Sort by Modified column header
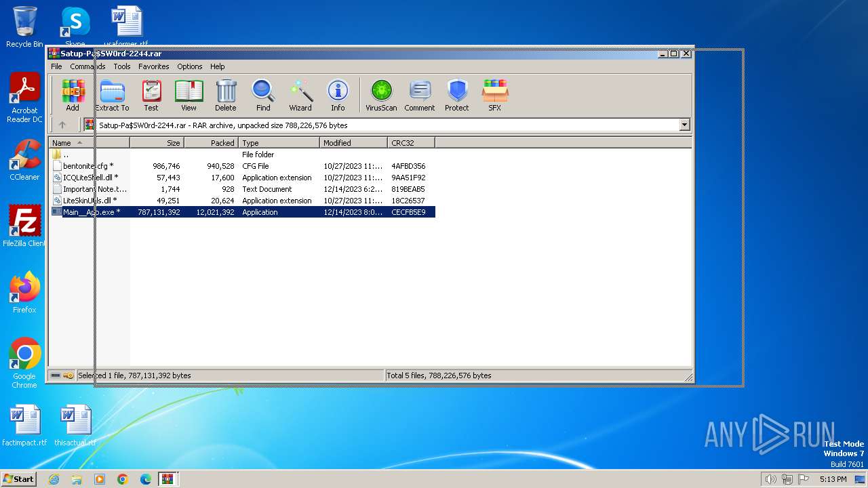Image resolution: width=868 pixels, height=488 pixels. coord(353,143)
